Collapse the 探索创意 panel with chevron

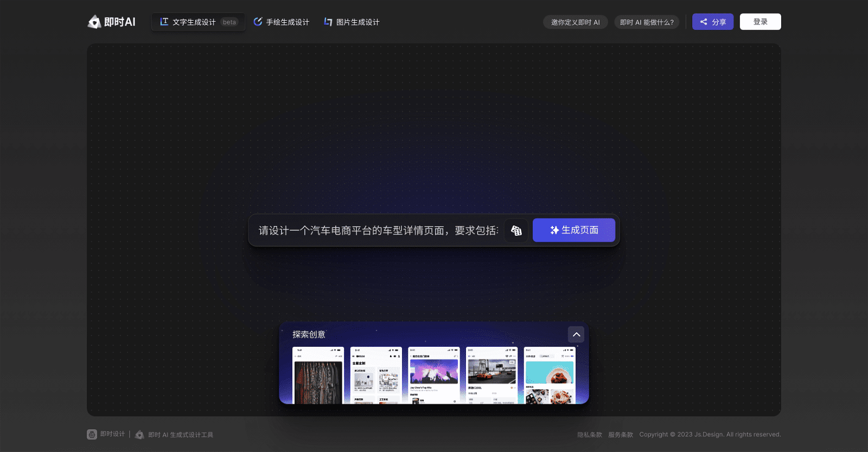click(x=576, y=334)
